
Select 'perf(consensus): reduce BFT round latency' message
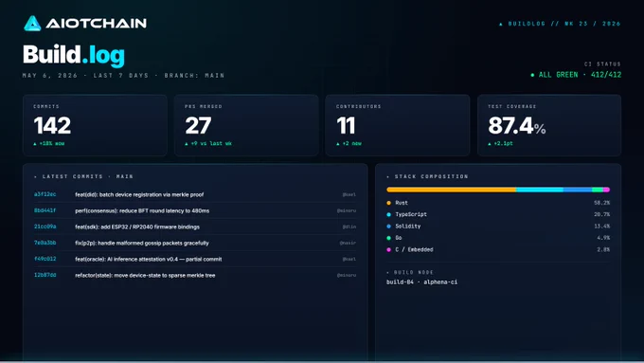142,210
